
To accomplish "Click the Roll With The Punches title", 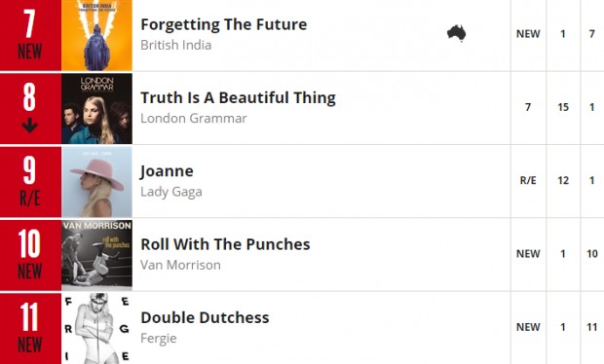I will (225, 244).
